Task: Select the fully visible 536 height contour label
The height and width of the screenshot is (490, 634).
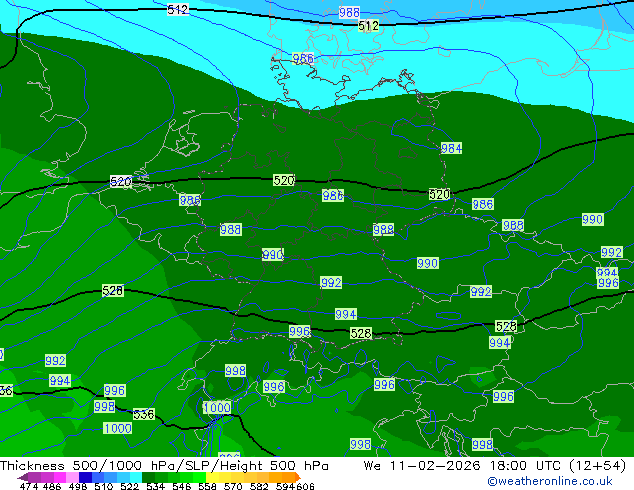Action: 144,414
